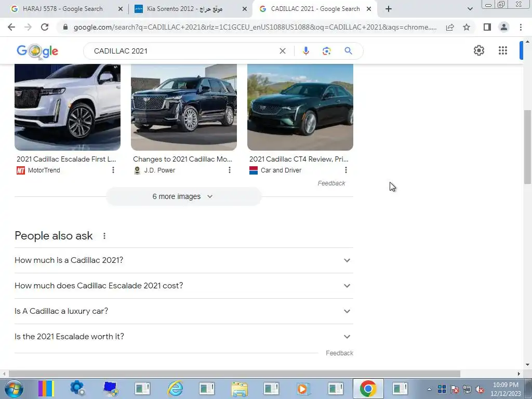This screenshot has height=399, width=532.
Task: Open the dark blue Escalade J.D. Power image
Action: click(x=184, y=107)
